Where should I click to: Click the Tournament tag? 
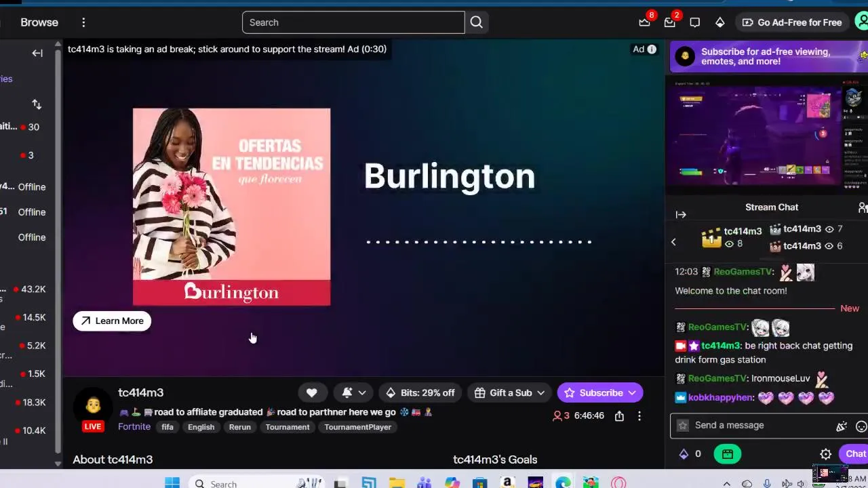288,427
